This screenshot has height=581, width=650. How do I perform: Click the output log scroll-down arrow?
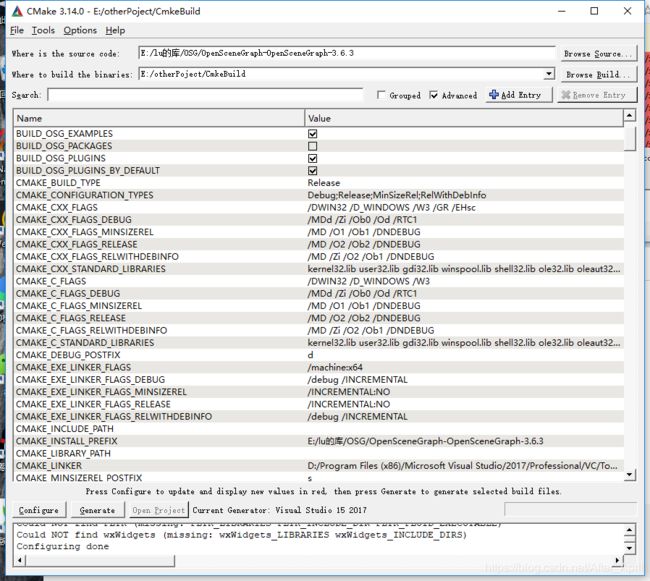pyautogui.click(x=629, y=548)
